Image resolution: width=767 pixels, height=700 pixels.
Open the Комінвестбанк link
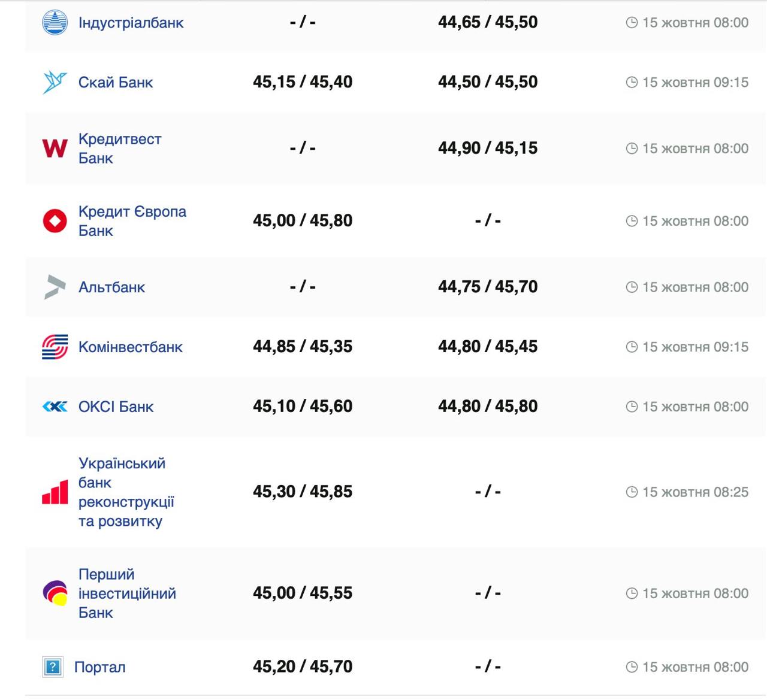click(x=130, y=347)
